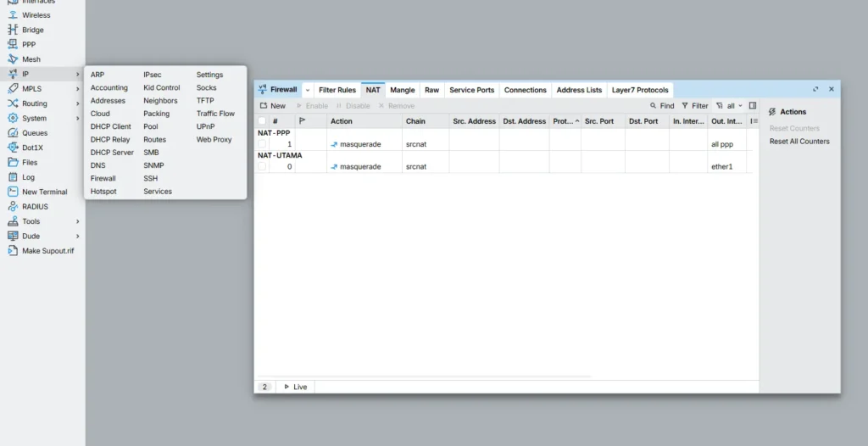Click the PPP icon in sidebar

tap(13, 44)
